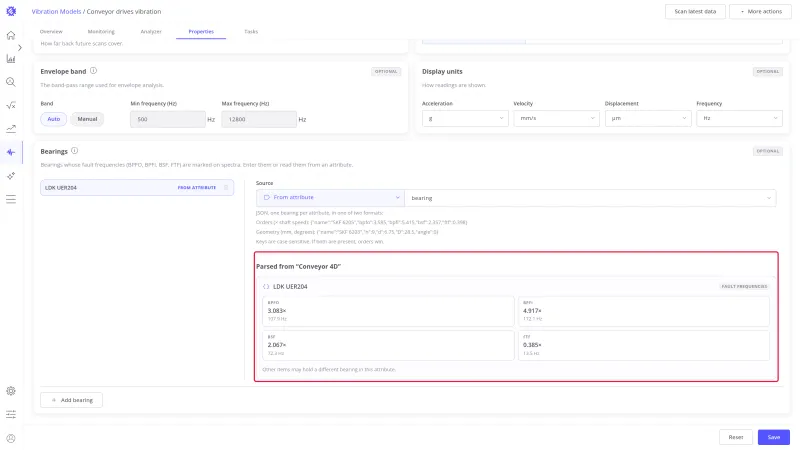Click the FTF 0.385× value card
Viewport: 800px width, 450px height.
643,345
